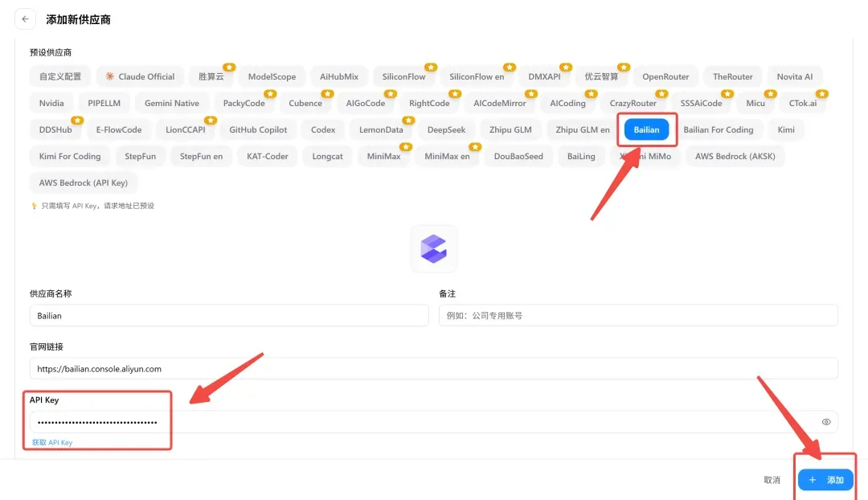Select the 胜算云 provider preset

(x=211, y=76)
